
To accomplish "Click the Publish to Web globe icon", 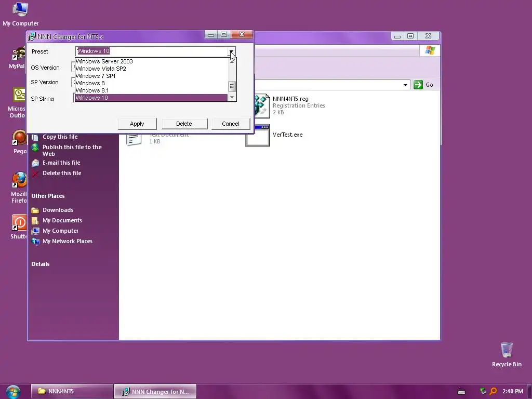I will click(35, 148).
